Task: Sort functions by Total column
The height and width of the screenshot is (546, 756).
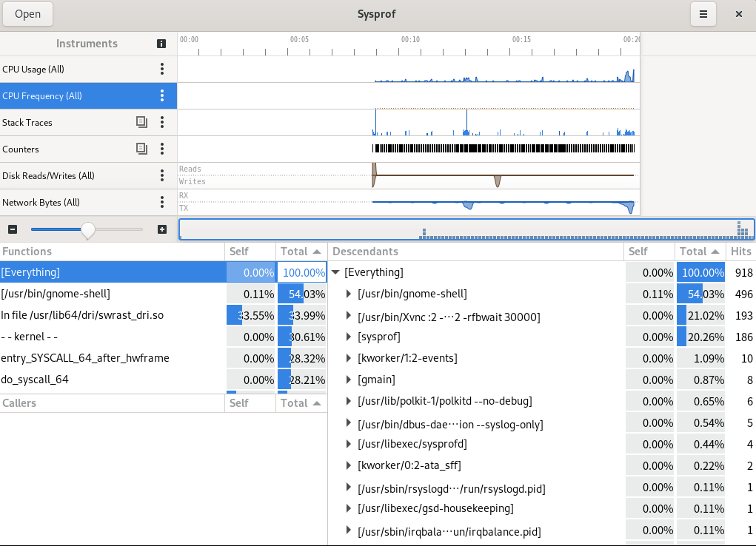Action: pos(301,252)
